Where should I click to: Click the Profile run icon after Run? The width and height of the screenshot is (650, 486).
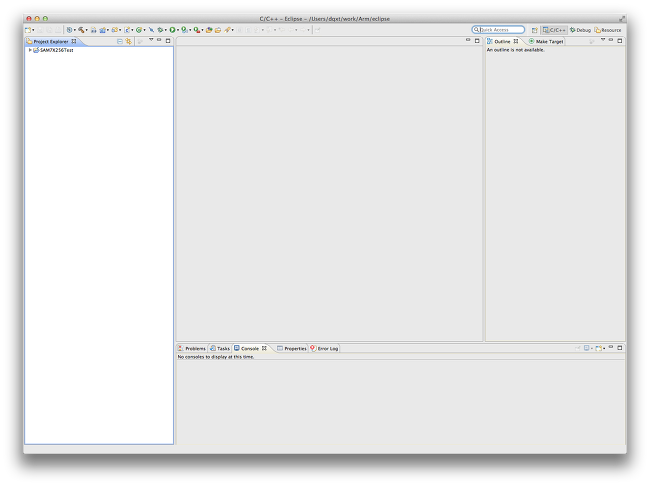pyautogui.click(x=184, y=30)
